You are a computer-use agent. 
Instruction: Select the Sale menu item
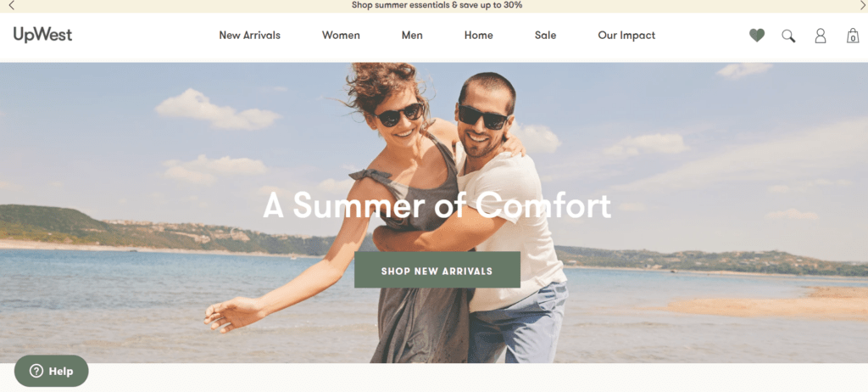[x=545, y=36]
